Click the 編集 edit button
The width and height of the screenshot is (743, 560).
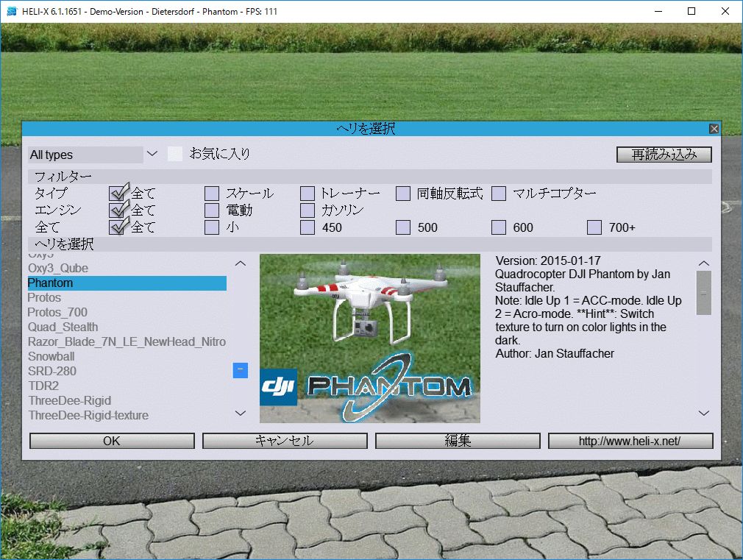(458, 441)
